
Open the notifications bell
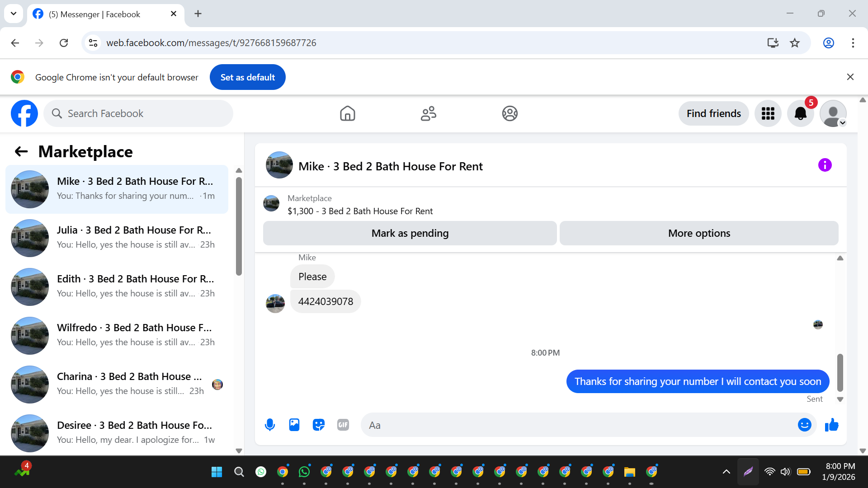(x=800, y=113)
